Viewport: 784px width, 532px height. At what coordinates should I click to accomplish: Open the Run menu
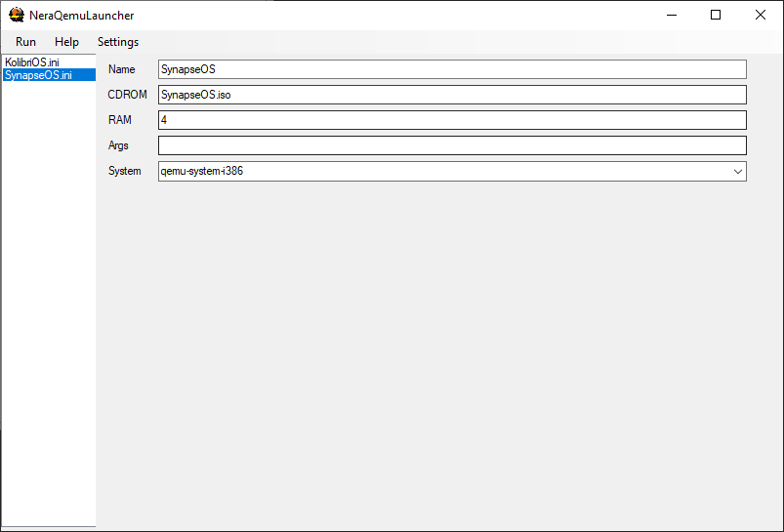[x=25, y=42]
